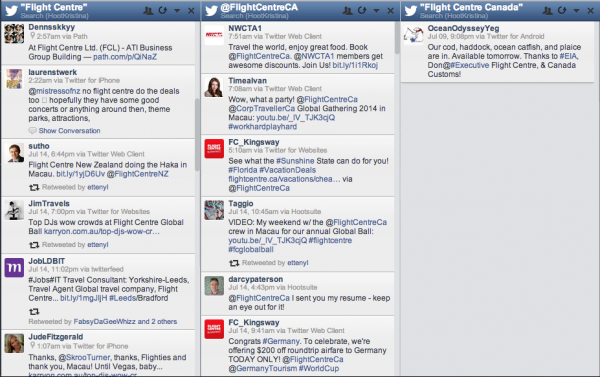Screen dimensions: 600x377
Task: Click the Twitter bird icon in "Flight Centre" column header
Action: click(11, 11)
